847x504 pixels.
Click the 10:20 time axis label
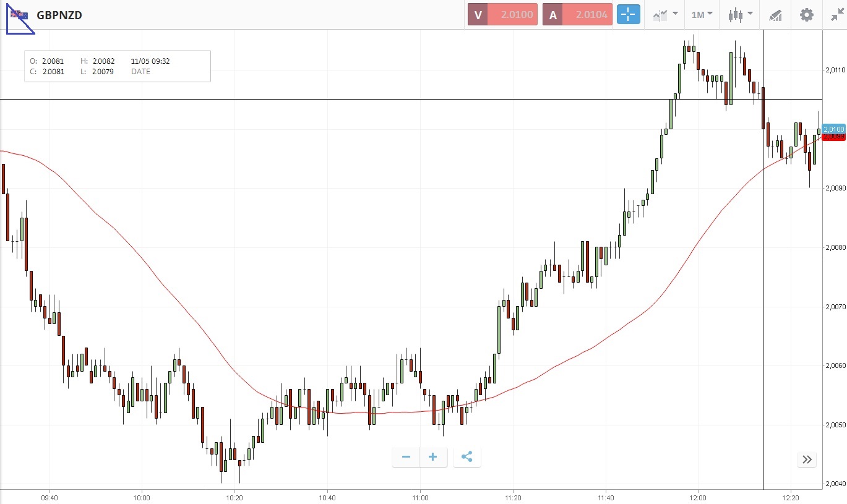[234, 497]
